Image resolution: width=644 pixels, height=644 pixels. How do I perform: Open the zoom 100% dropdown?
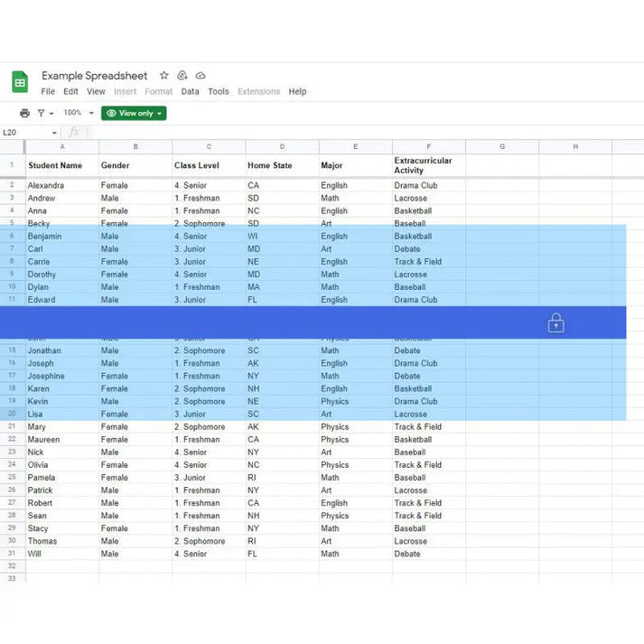tap(78, 113)
